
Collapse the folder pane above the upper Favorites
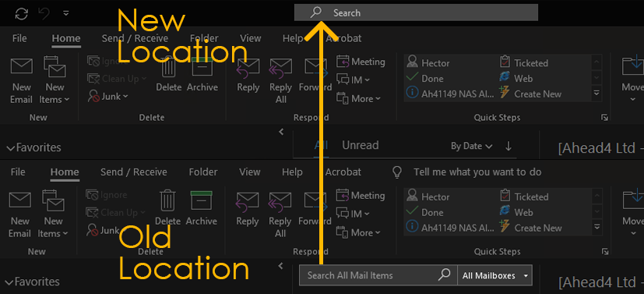click(x=281, y=132)
